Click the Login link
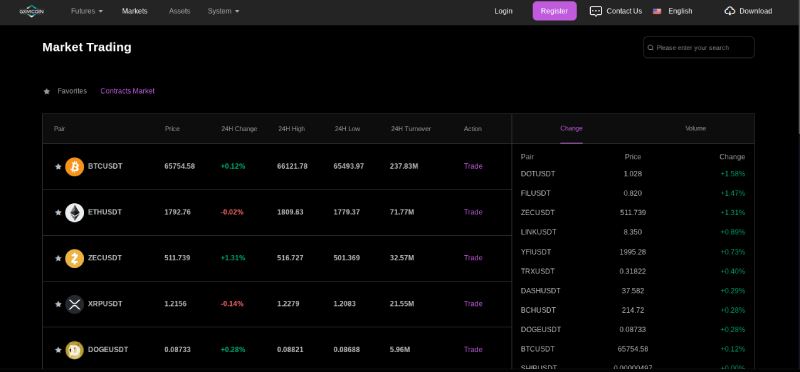This screenshot has height=372, width=800. tap(503, 11)
